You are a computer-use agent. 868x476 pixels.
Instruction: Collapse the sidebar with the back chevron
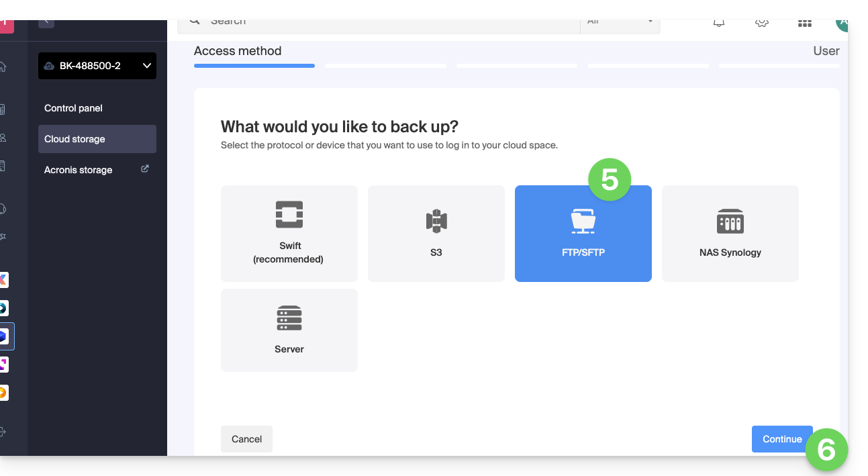[x=46, y=22]
